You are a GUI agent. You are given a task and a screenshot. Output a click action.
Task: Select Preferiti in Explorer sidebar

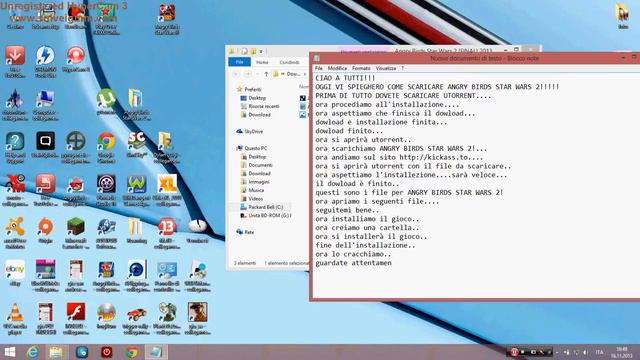coord(253,89)
